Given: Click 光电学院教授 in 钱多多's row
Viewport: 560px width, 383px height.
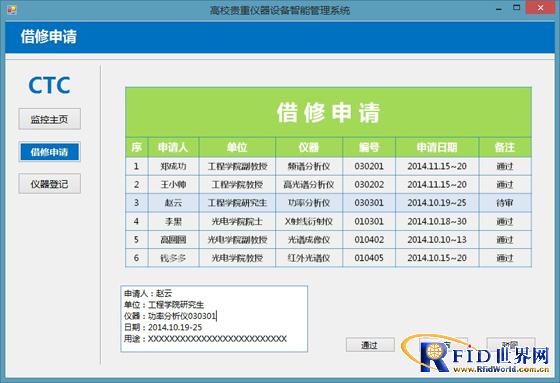Looking at the screenshot, I should pos(237,258).
